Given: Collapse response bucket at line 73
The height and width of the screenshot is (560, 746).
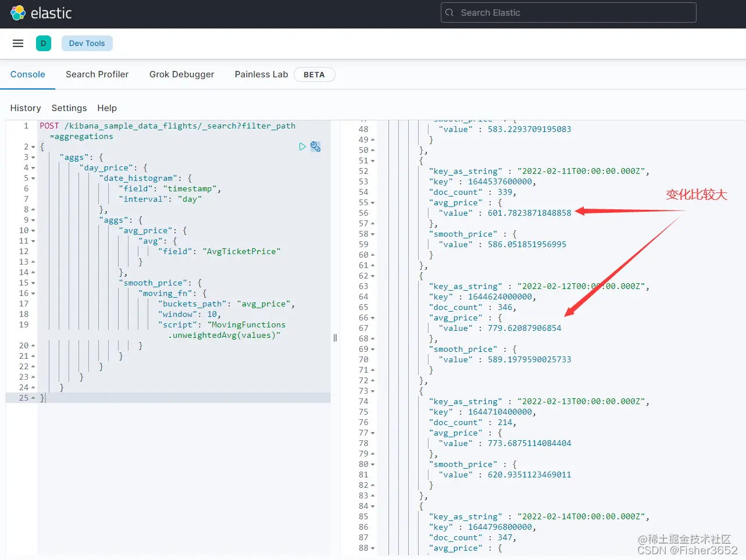Looking at the screenshot, I should click(x=373, y=391).
